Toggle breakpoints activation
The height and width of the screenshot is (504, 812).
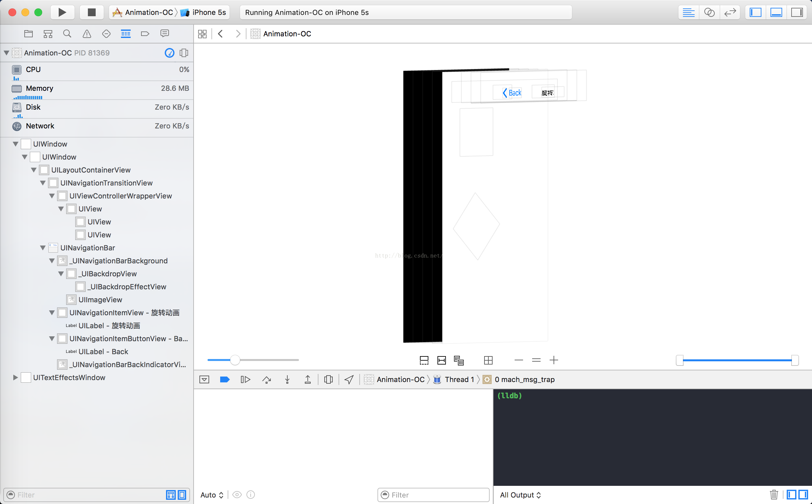[225, 379]
